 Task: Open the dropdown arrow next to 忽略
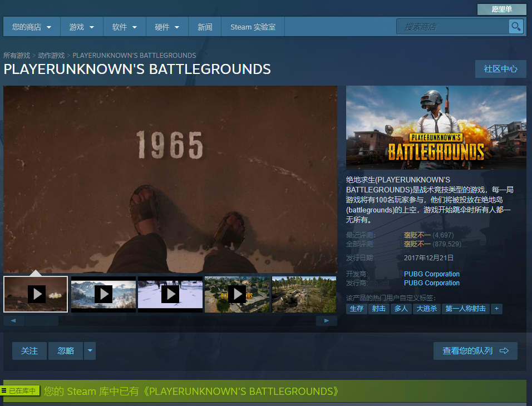pos(90,351)
